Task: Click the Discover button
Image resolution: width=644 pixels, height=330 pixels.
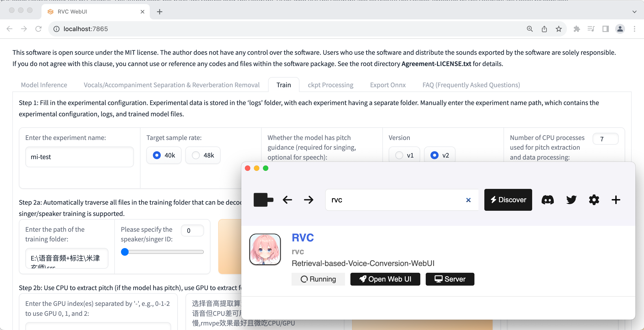Action: click(x=508, y=200)
